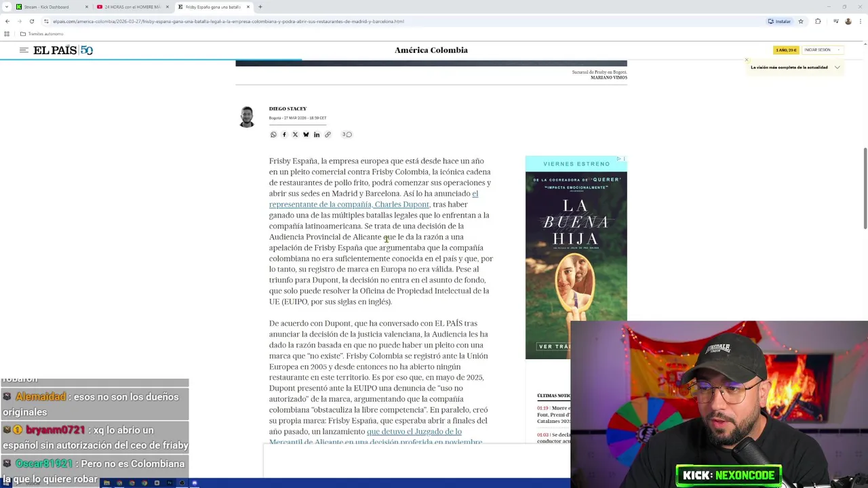Click the browser forward arrow
The height and width of the screenshot is (488, 868).
point(19,21)
